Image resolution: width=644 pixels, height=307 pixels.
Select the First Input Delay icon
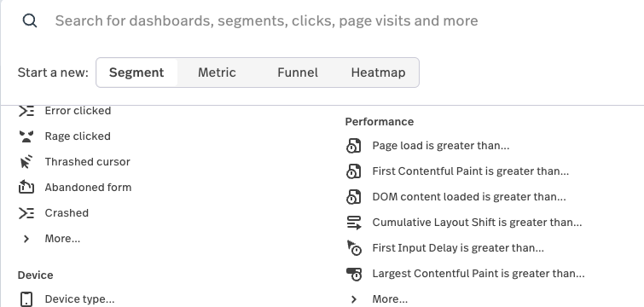(354, 248)
